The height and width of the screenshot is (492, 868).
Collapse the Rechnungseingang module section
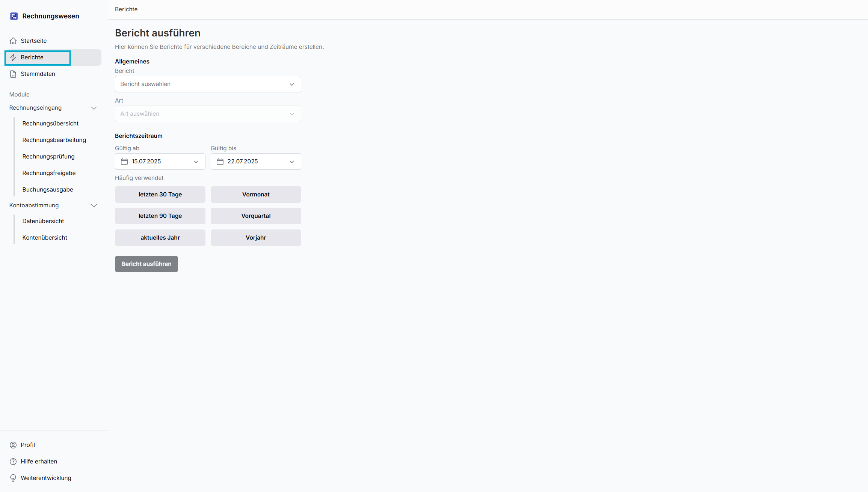pos(94,108)
